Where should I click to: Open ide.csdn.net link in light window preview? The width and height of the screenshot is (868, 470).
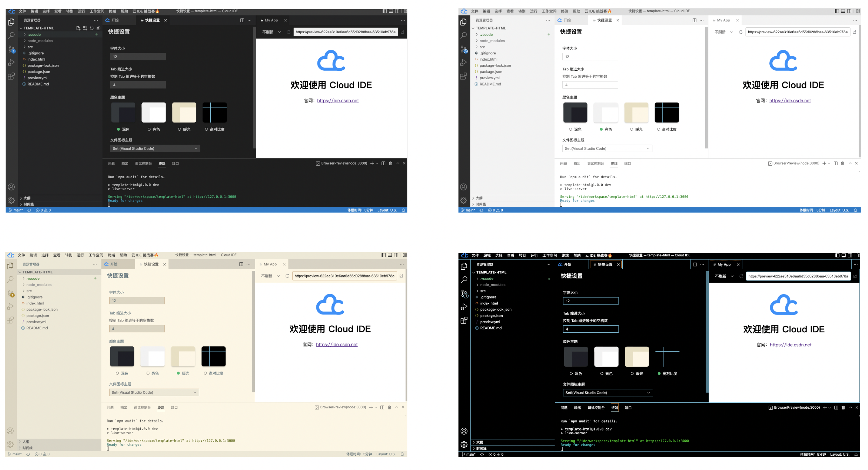pos(790,101)
